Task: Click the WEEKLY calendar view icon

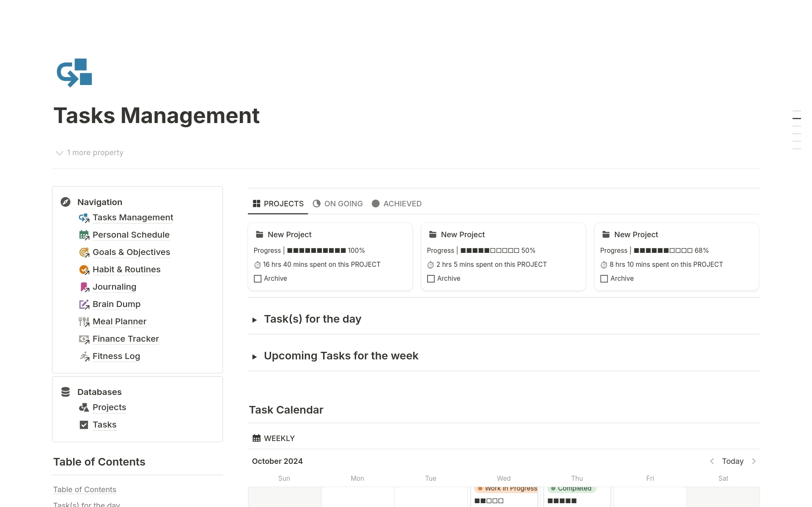Action: click(x=257, y=438)
